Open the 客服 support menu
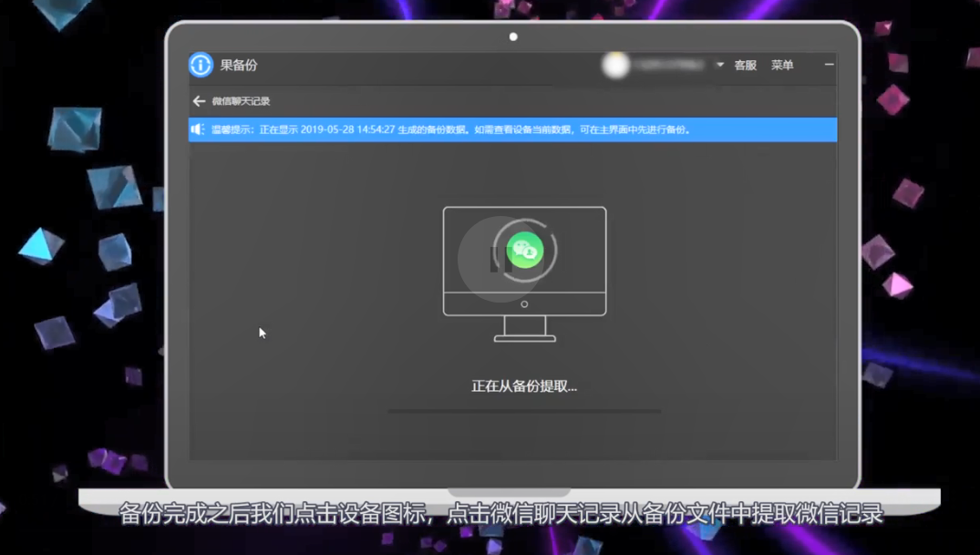 [745, 65]
